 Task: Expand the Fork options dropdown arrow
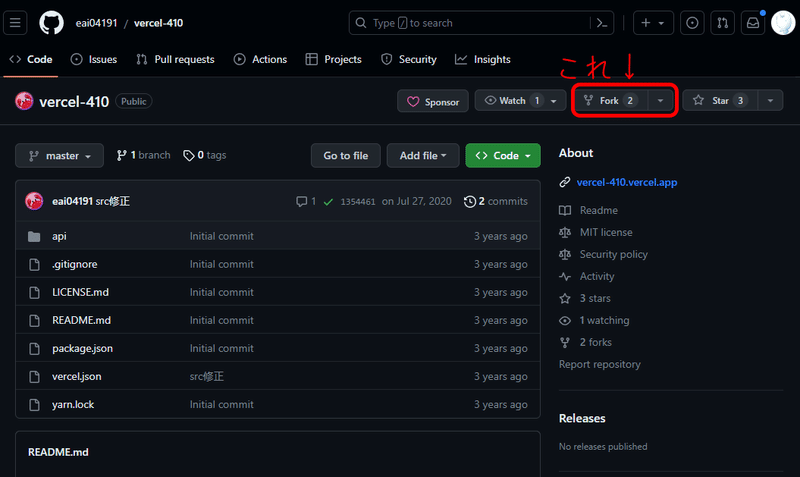(660, 101)
